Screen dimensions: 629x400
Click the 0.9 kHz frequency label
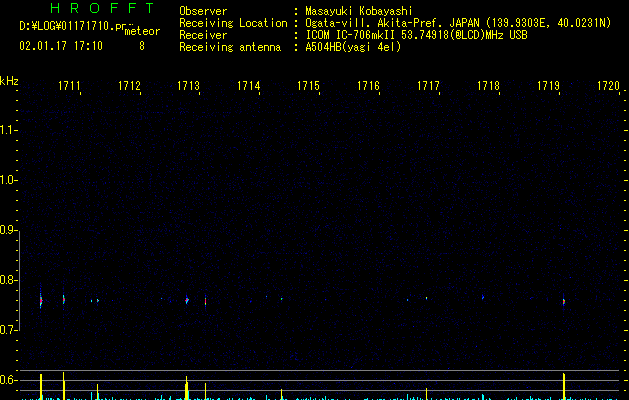8,230
